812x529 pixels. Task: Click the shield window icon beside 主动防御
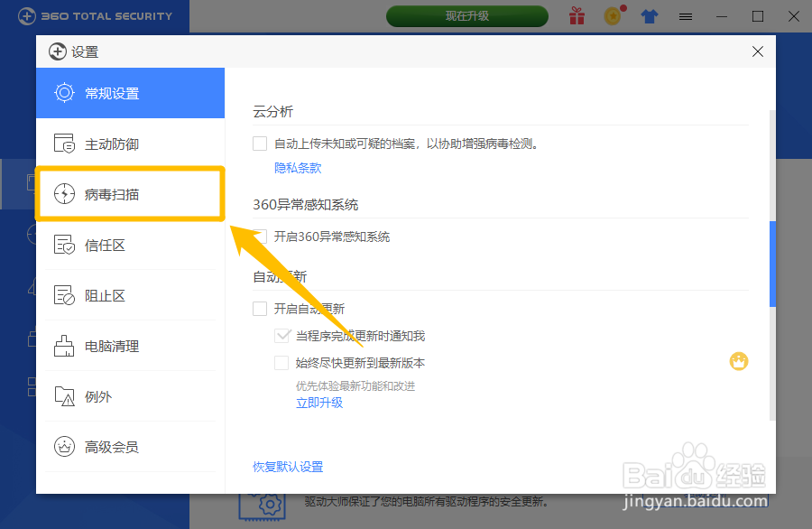[x=64, y=144]
